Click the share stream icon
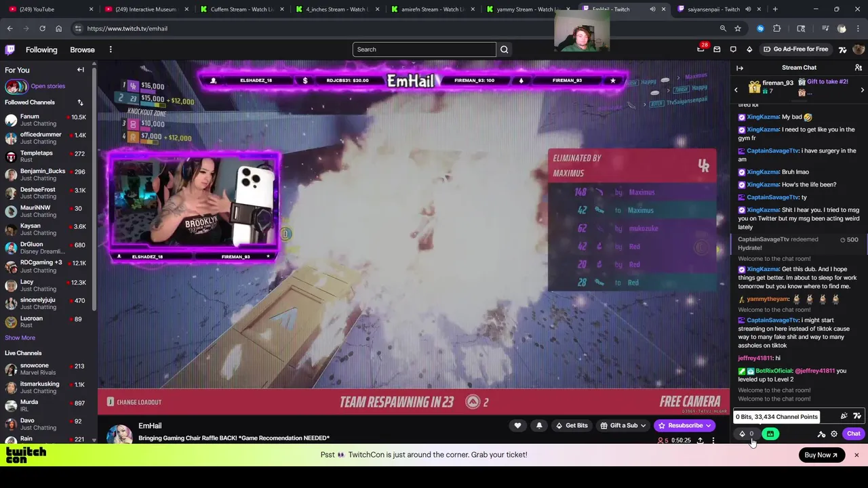 point(700,441)
